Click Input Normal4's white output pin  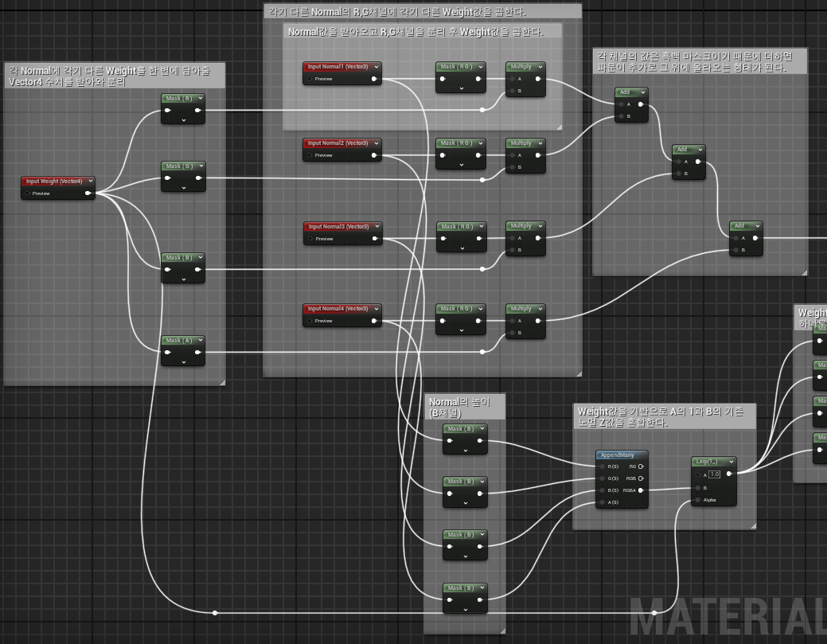[374, 321]
